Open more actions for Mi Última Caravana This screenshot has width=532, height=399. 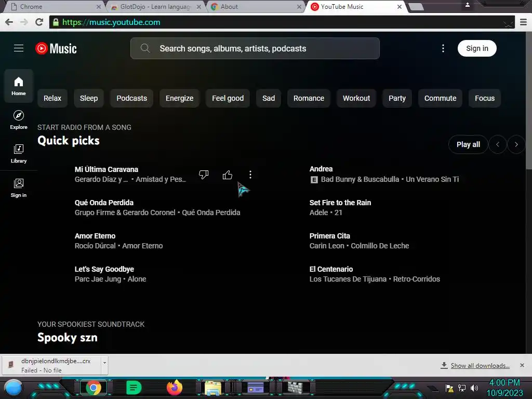(x=250, y=175)
